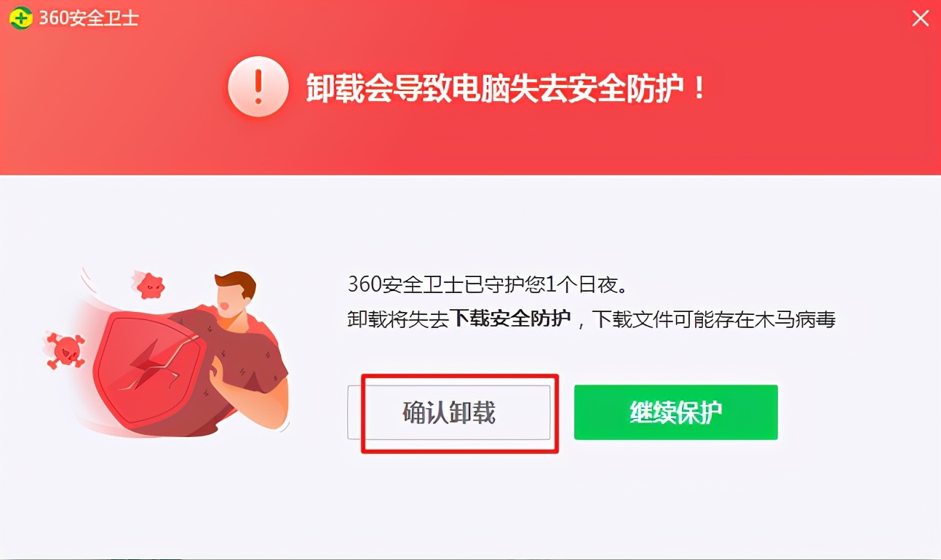Click the angry red germ icon above the shield
Viewport: 941px width, 560px height.
point(151,285)
